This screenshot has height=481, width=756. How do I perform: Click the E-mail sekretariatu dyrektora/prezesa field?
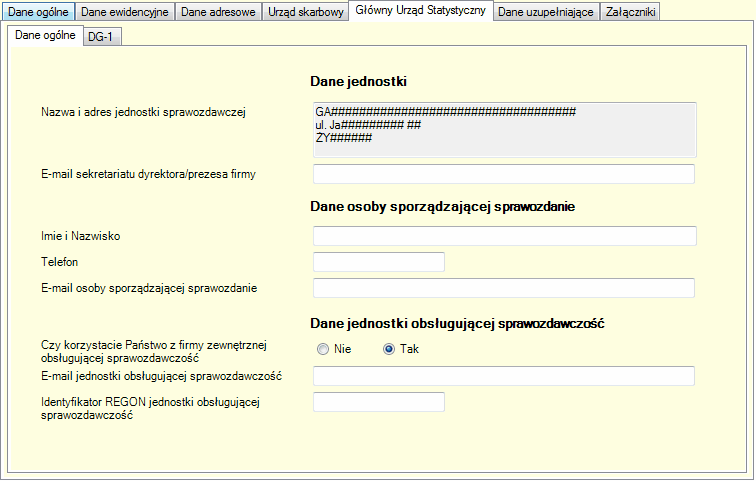pyautogui.click(x=504, y=174)
